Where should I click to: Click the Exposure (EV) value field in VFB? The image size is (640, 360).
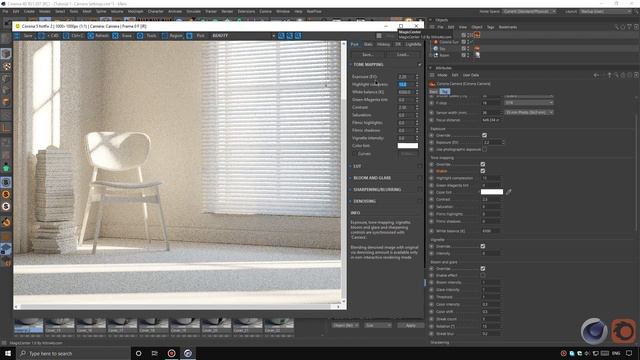point(406,76)
